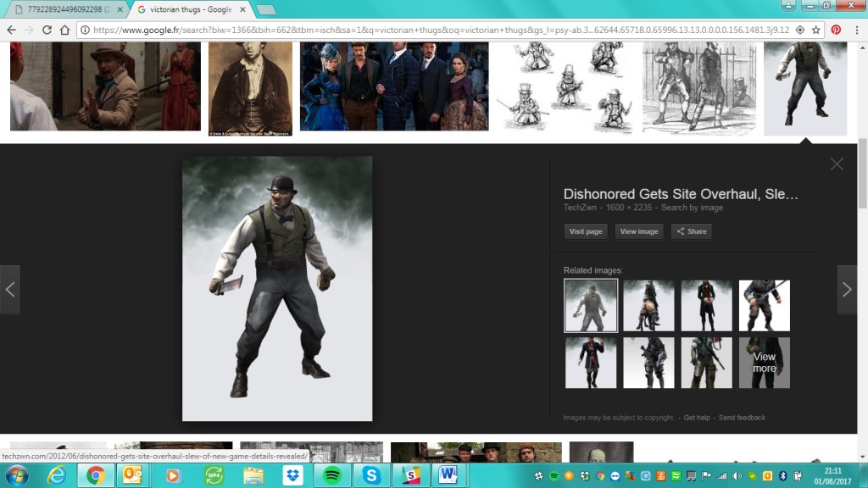Show the next image result
868x488 pixels.
click(x=847, y=290)
